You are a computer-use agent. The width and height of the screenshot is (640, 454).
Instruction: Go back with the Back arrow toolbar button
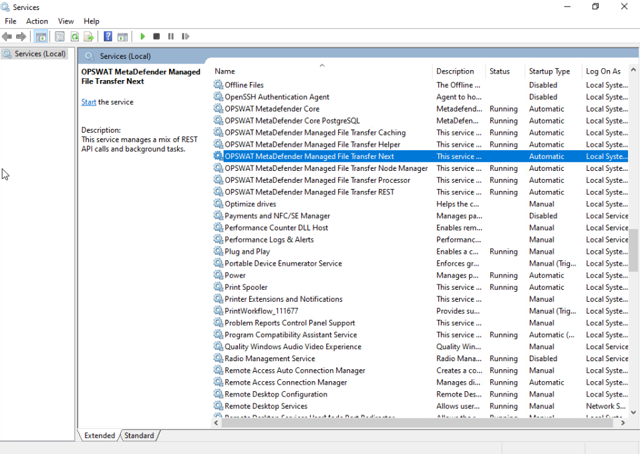pos(7,37)
